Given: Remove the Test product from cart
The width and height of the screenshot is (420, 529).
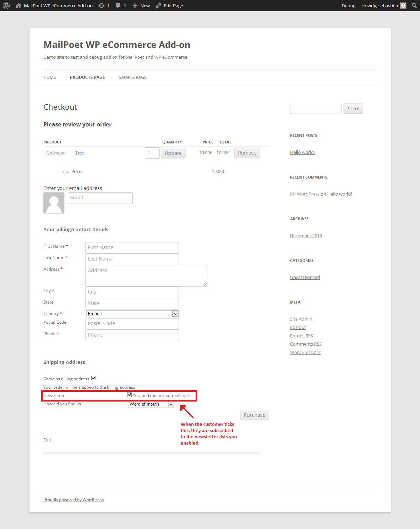Looking at the screenshot, I should [x=247, y=153].
